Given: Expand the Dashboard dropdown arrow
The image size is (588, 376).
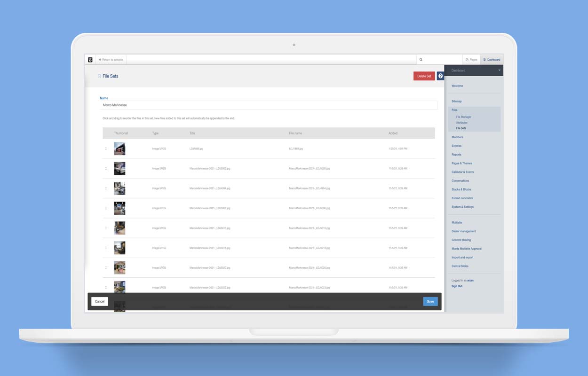Looking at the screenshot, I should 499,70.
